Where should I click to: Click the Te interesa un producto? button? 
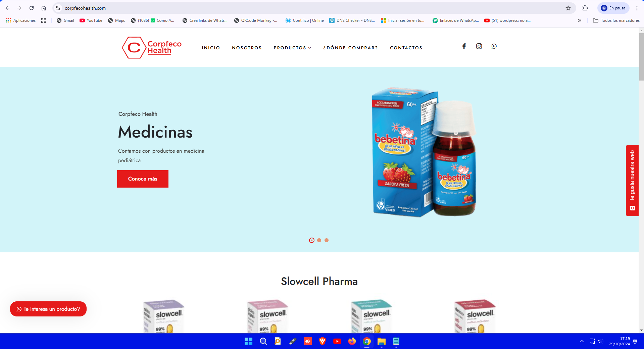point(48,309)
